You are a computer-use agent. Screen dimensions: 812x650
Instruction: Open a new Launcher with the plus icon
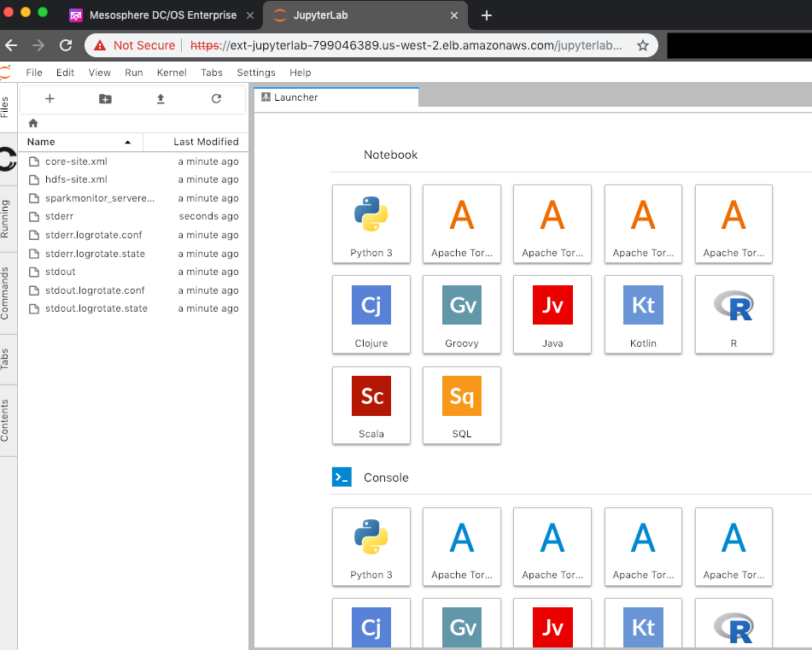click(x=50, y=98)
